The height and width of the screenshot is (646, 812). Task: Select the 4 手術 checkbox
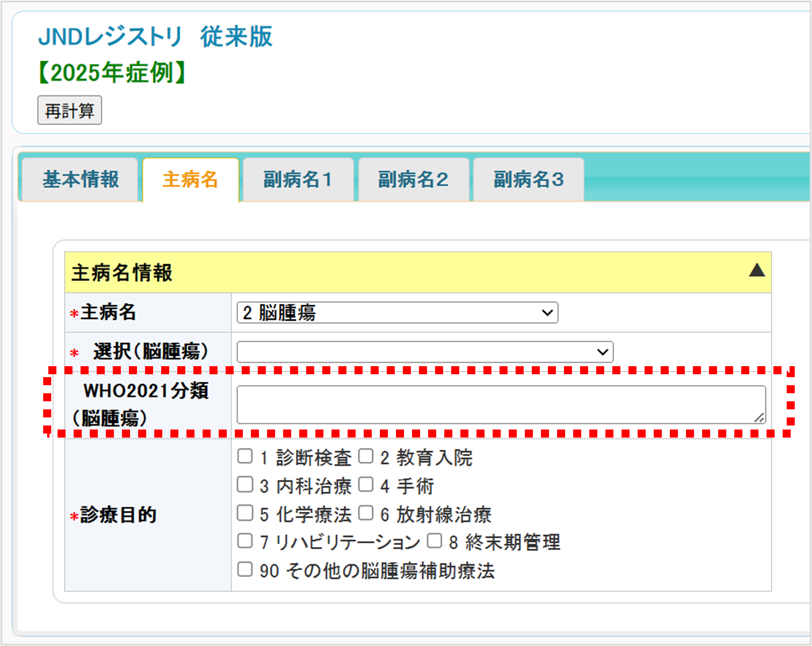click(366, 485)
